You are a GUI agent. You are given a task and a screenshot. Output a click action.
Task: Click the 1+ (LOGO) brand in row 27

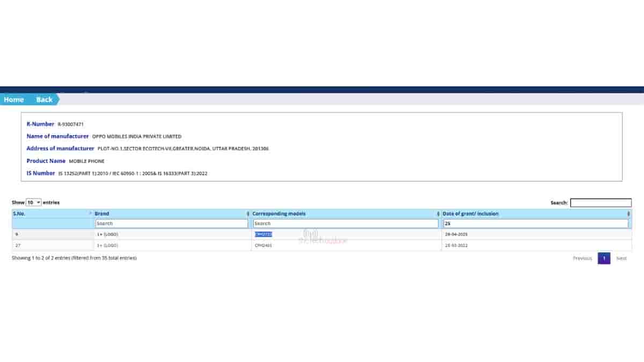[x=107, y=245]
